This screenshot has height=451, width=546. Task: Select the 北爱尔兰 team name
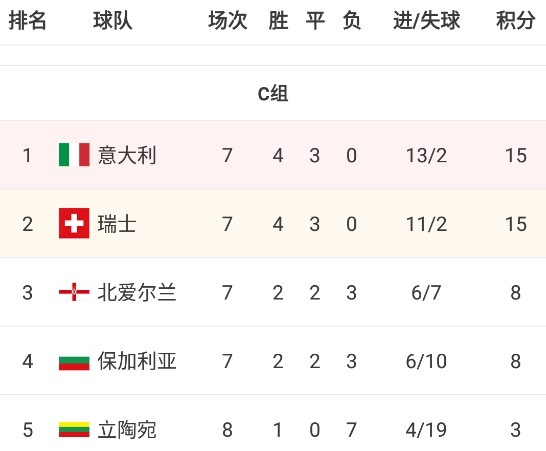point(136,292)
